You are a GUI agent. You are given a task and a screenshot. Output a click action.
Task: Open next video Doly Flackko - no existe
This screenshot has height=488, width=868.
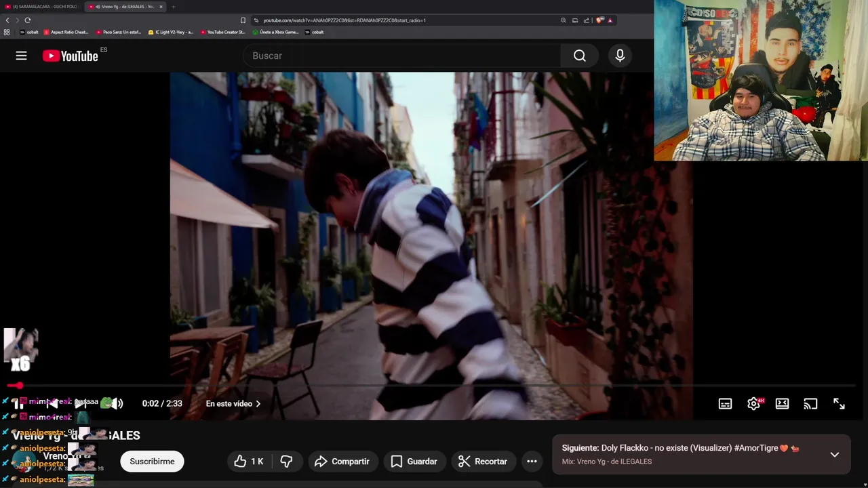680,448
